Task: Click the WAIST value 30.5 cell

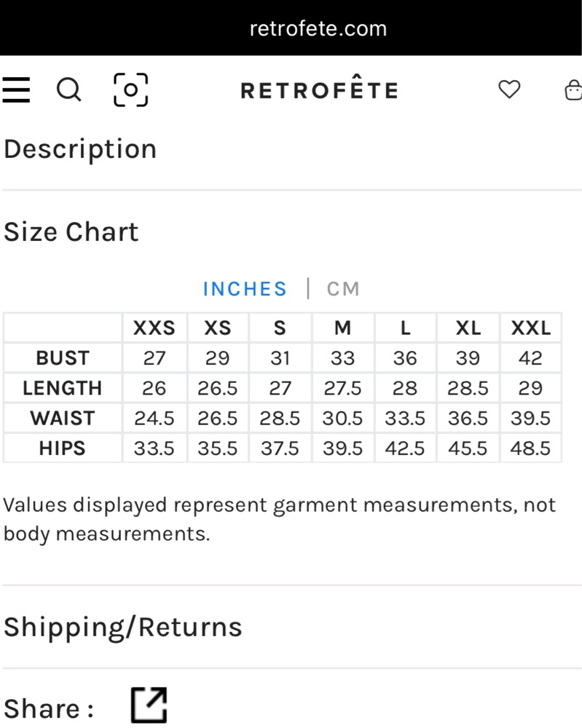Action: (343, 418)
